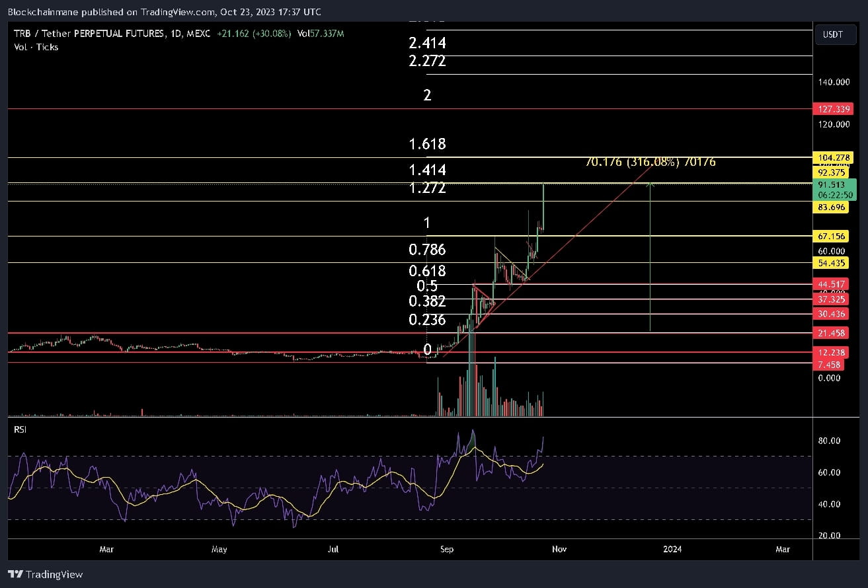The width and height of the screenshot is (868, 588).
Task: Click the Vol · Ticks indicator label
Action: tap(36, 47)
